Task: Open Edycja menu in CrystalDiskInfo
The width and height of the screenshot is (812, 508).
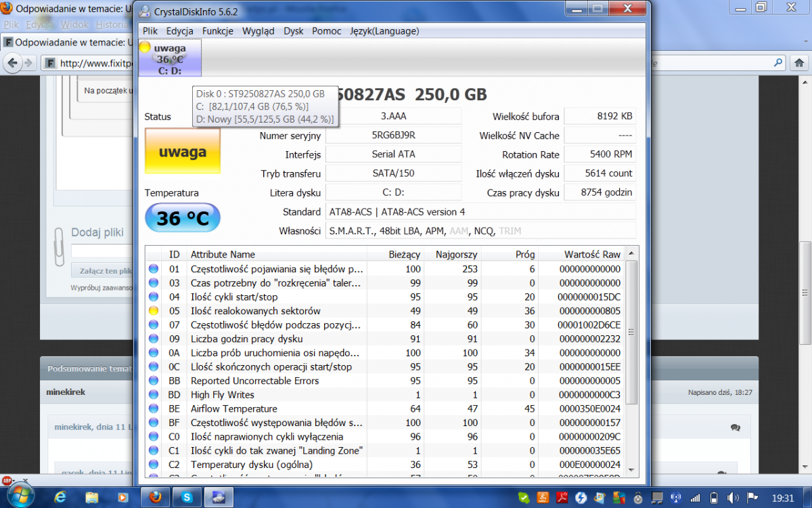Action: [x=180, y=31]
